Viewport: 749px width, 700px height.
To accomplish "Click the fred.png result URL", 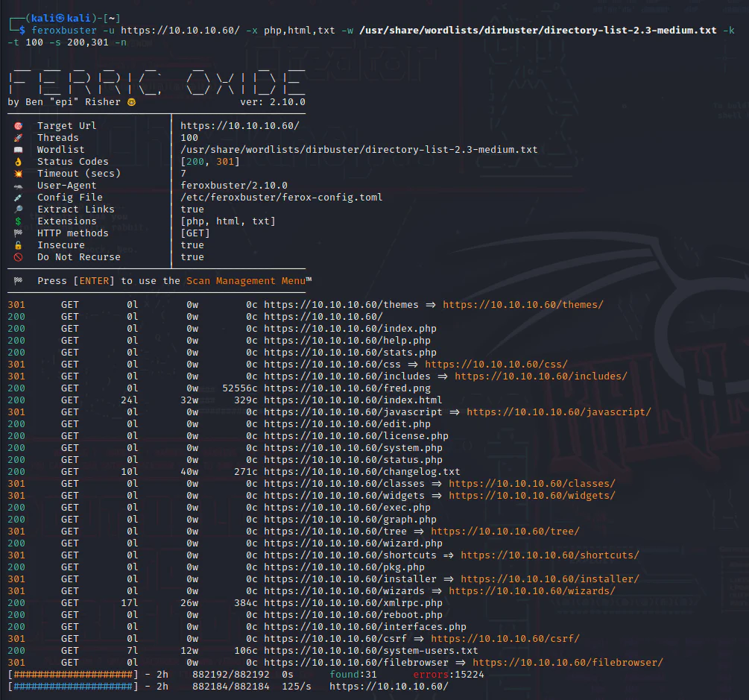I will (347, 388).
